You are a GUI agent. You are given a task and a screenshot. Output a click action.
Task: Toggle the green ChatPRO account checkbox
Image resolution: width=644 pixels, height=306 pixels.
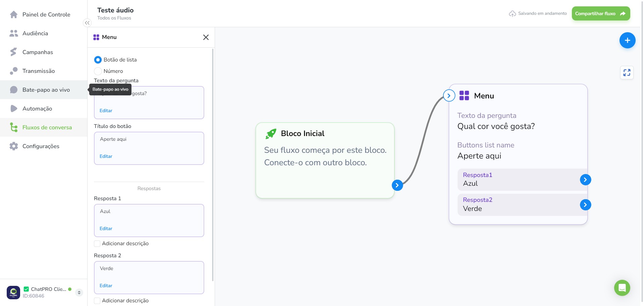[x=26, y=289]
